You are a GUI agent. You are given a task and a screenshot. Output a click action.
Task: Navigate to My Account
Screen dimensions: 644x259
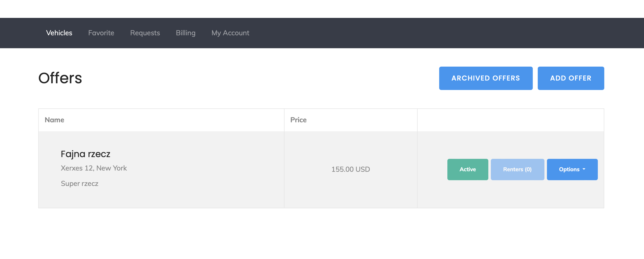(x=230, y=33)
